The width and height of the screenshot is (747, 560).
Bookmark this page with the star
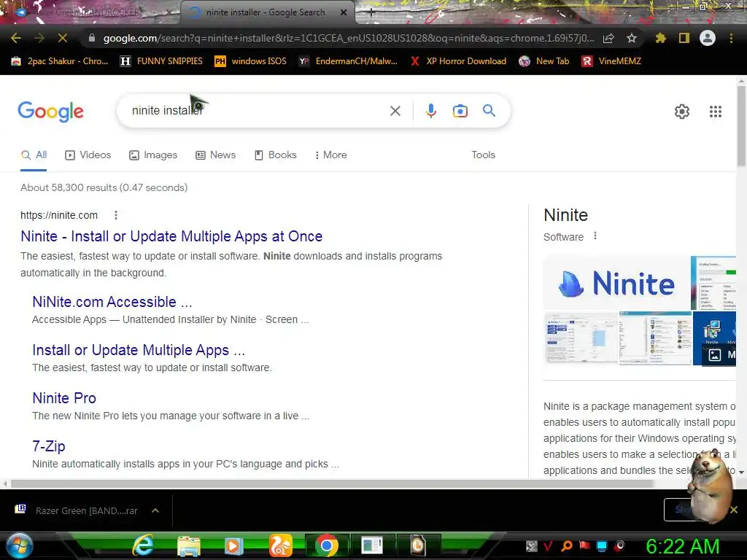click(631, 38)
